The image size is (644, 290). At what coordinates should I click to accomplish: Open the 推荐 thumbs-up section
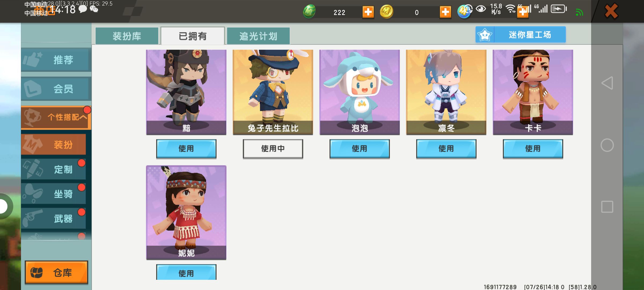[56, 60]
